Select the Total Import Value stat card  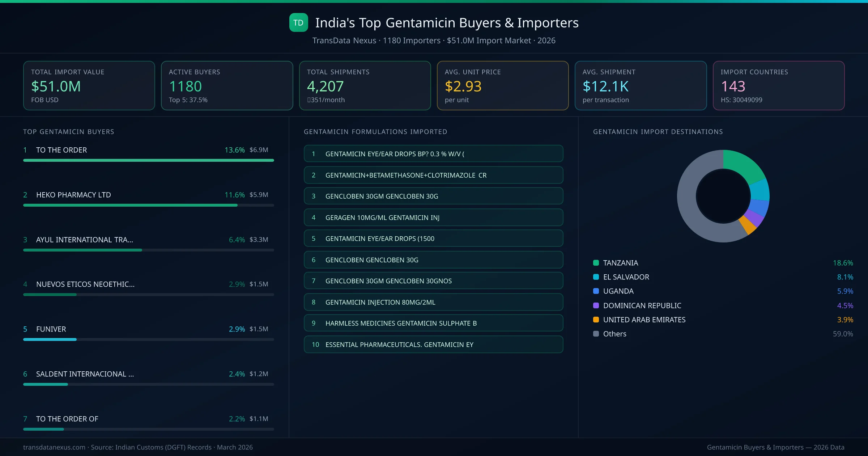click(x=89, y=85)
